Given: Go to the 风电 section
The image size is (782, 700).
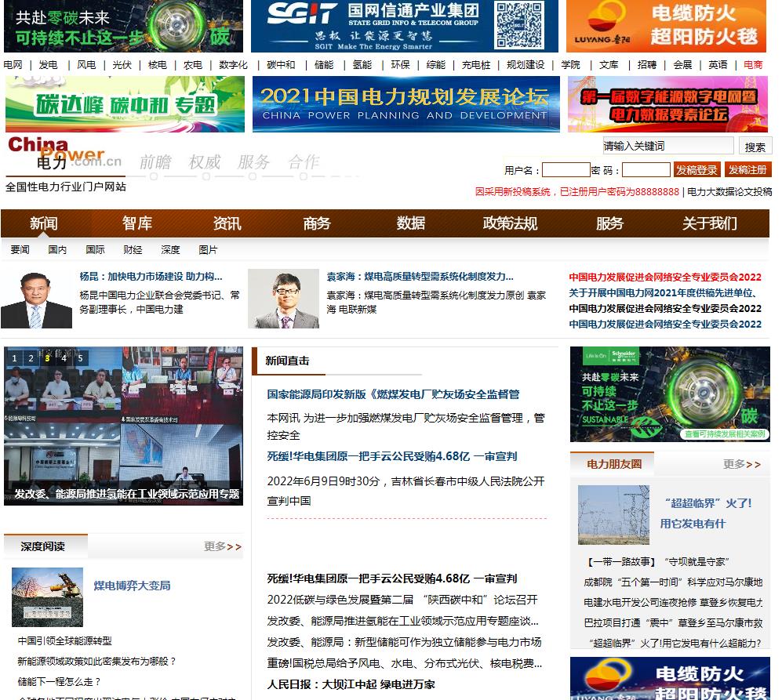Looking at the screenshot, I should [x=86, y=65].
